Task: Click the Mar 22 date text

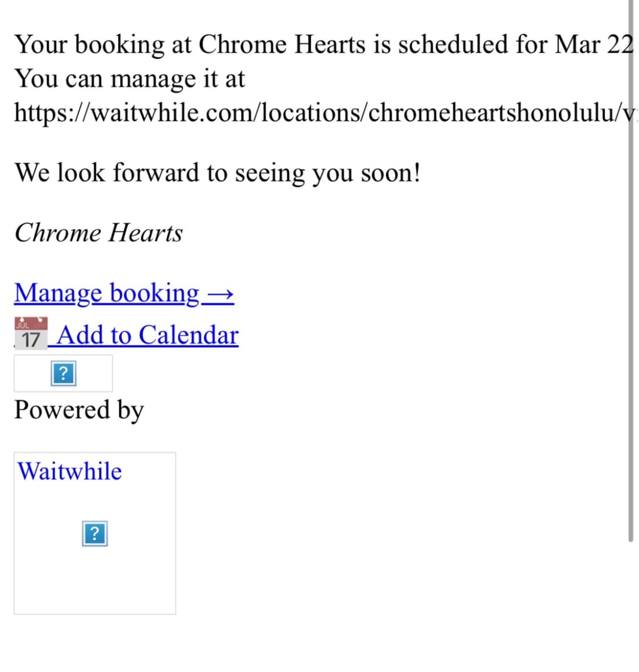Action: (x=594, y=44)
